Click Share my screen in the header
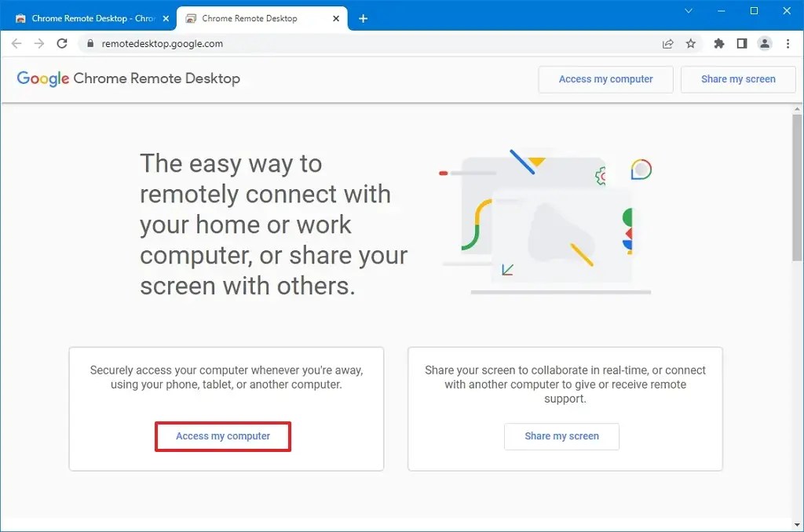 [x=738, y=79]
